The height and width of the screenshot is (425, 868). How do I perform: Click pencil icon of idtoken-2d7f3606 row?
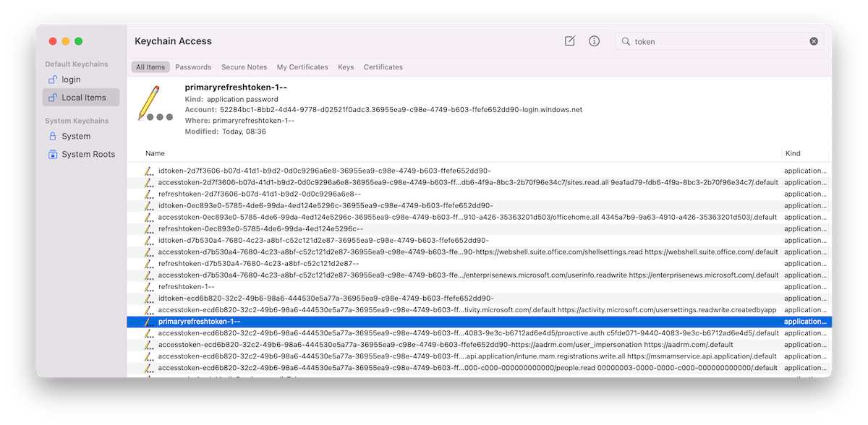tap(149, 171)
